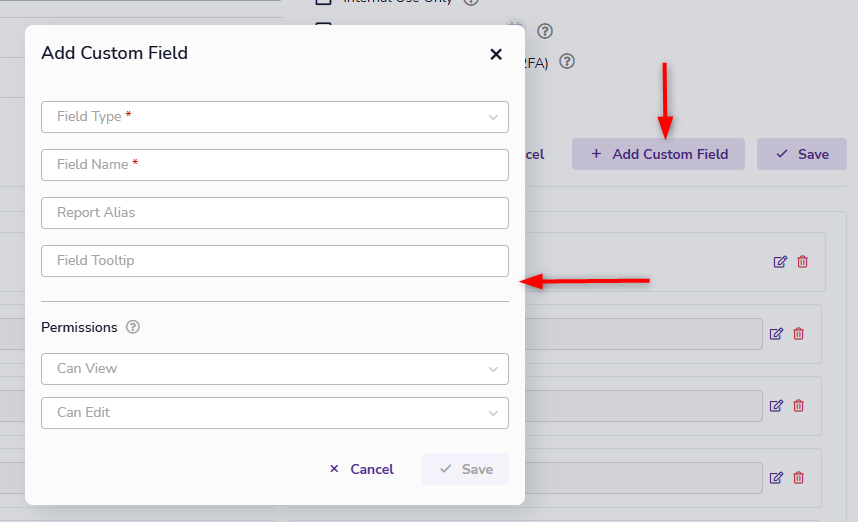Focus the Report Alias text field
858x522 pixels.
pos(274,213)
